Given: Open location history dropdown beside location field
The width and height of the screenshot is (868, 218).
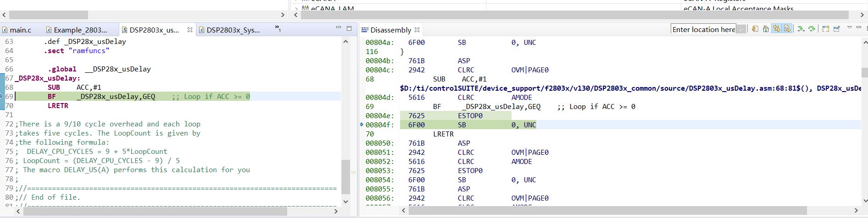Looking at the screenshot, I should (x=741, y=29).
